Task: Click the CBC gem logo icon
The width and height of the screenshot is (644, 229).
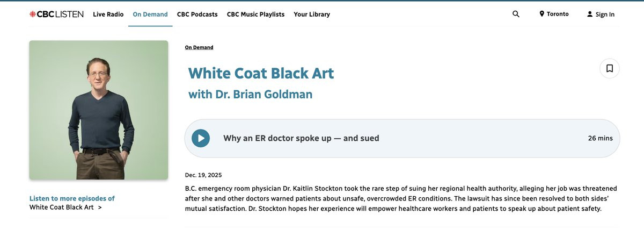Action: 32,14
